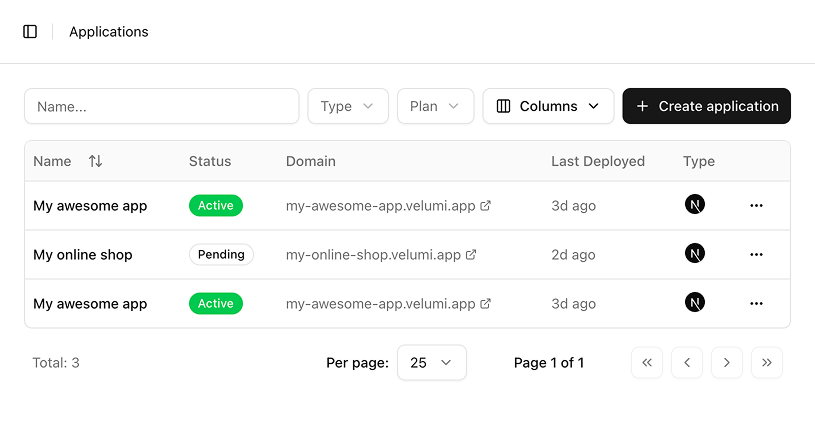Open the my-online-shop.velumi.app domain link
The height and width of the screenshot is (424, 815).
tap(373, 255)
